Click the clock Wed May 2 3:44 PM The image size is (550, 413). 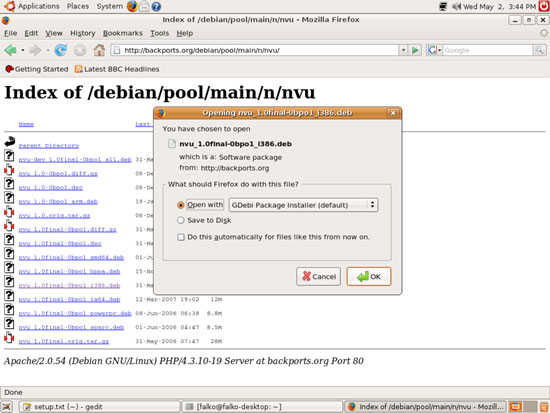(x=499, y=6)
